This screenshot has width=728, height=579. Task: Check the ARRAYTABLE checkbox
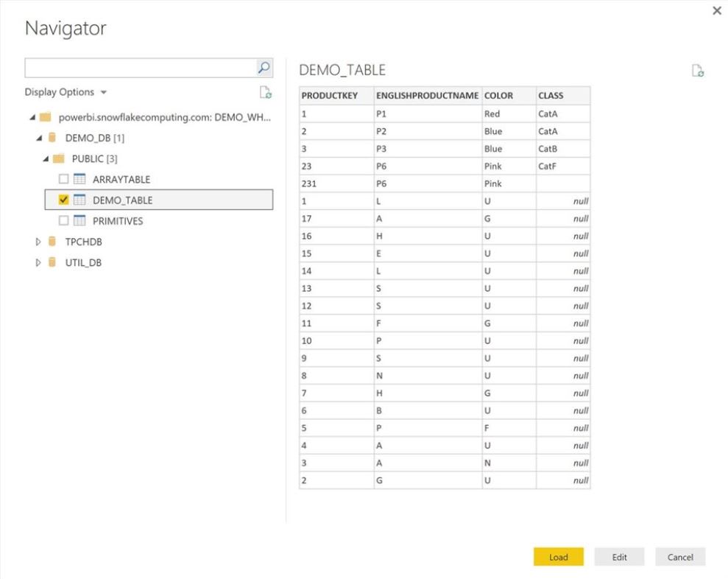click(63, 179)
